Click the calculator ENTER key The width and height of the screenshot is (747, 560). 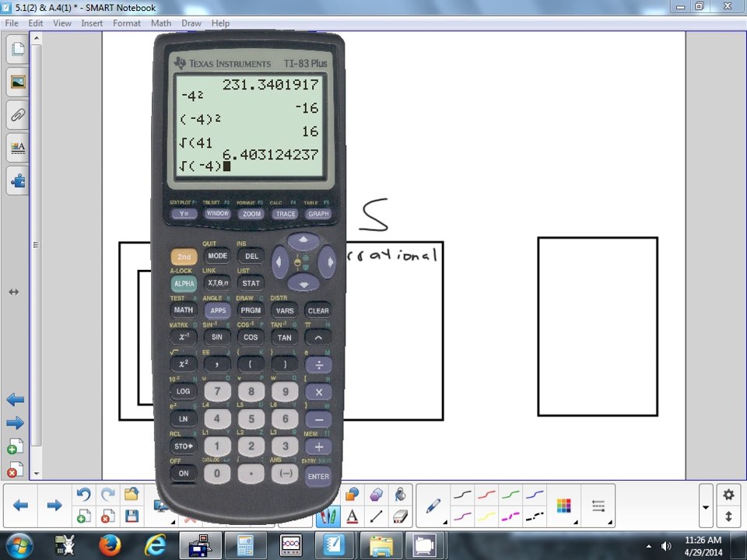click(x=317, y=476)
